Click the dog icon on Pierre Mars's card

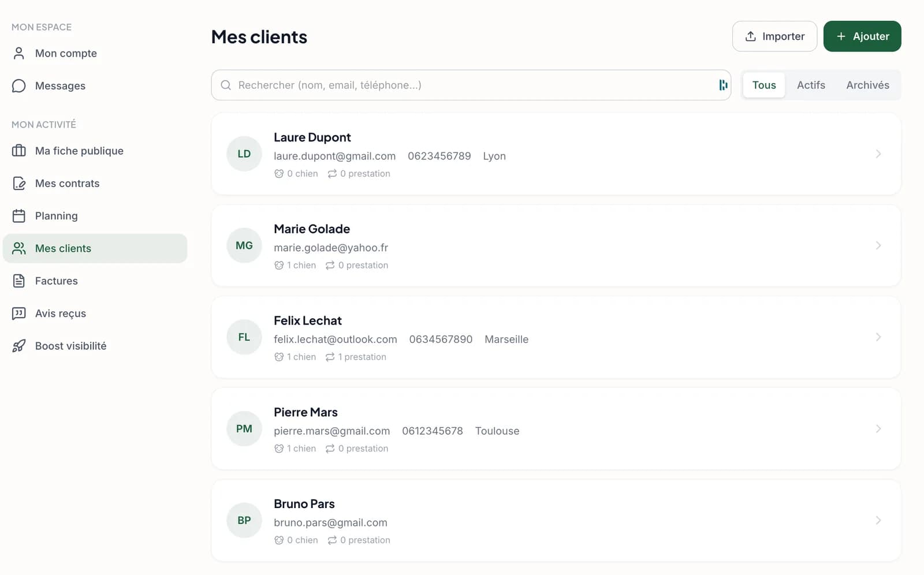coord(279,449)
